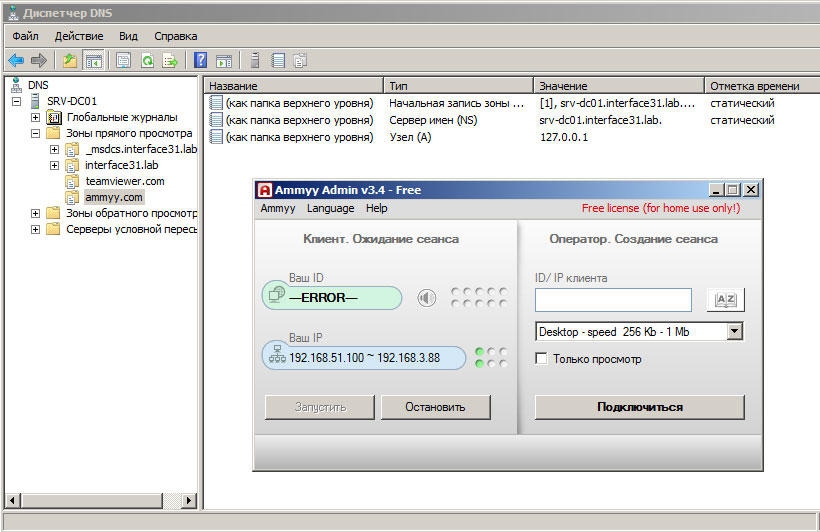Click the Export list toolbar icon
This screenshot has width=820, height=532.
point(170,60)
